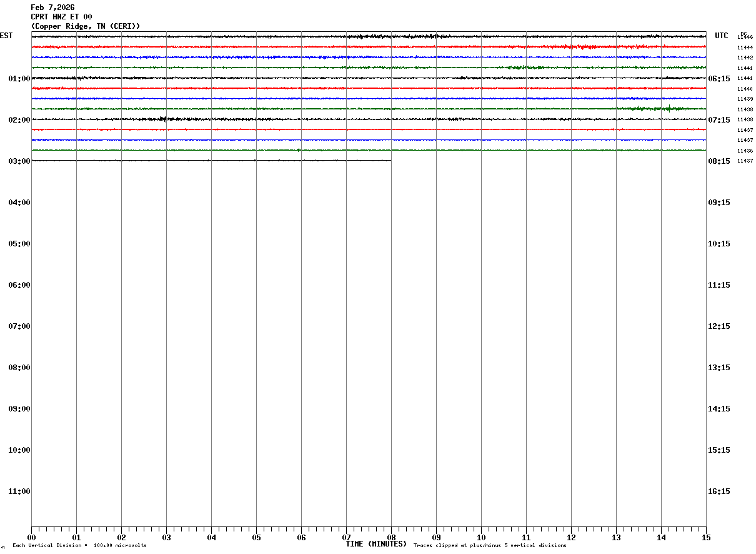Screen dimensions: 756x554
Task: Click the 13:15 UTC time label
Action: point(719,368)
